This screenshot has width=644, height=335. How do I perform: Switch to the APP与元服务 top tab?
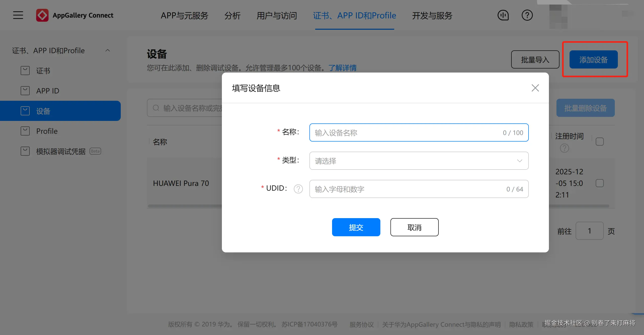[184, 16]
